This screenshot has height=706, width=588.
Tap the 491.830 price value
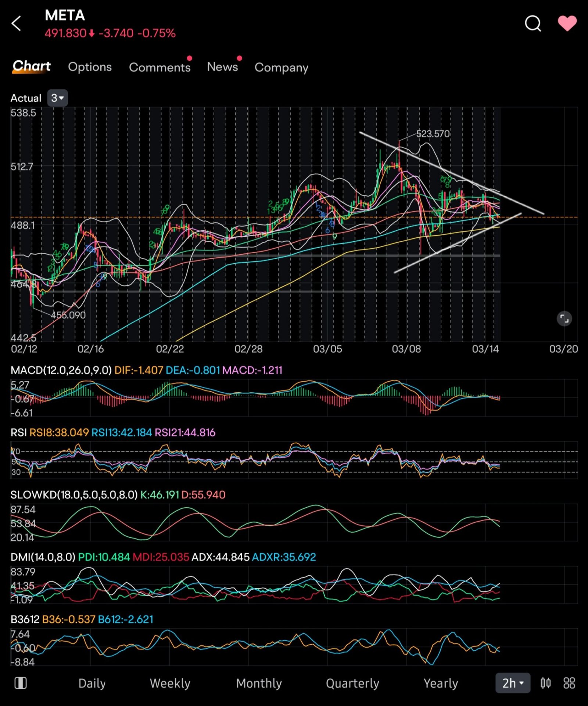click(x=65, y=33)
